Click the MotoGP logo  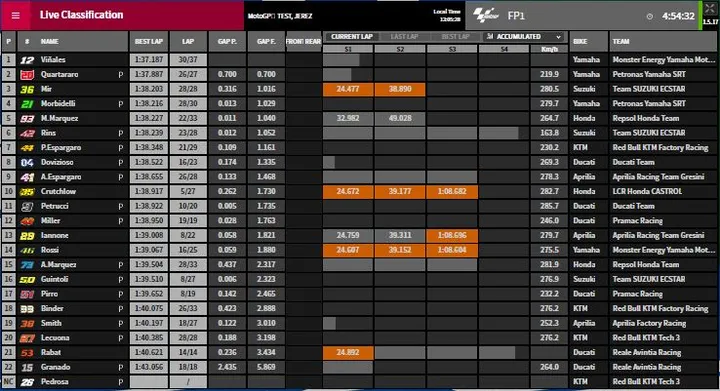pos(486,16)
